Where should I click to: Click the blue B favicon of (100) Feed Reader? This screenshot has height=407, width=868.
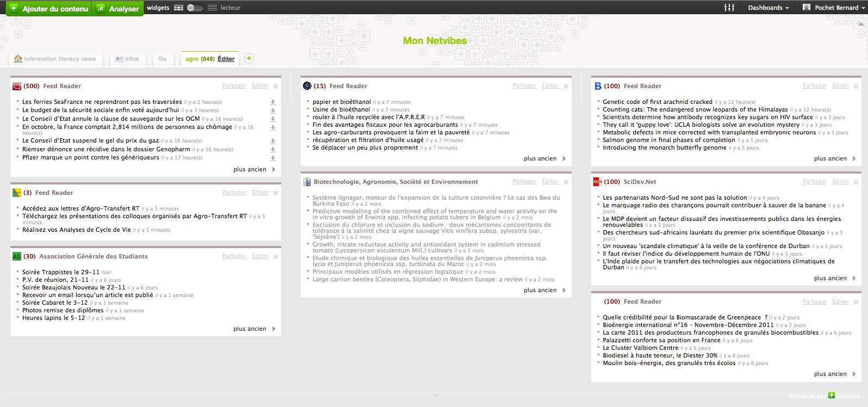tap(598, 86)
